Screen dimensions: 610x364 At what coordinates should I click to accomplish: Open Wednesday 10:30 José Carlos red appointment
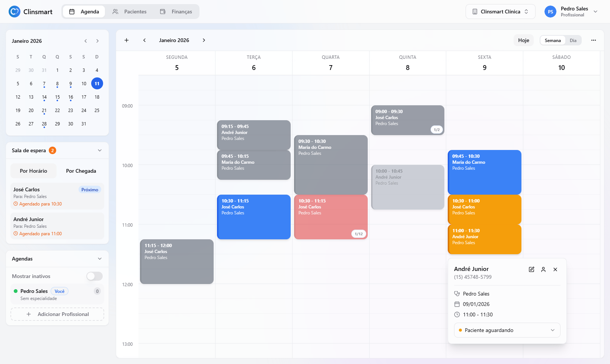pos(331,217)
